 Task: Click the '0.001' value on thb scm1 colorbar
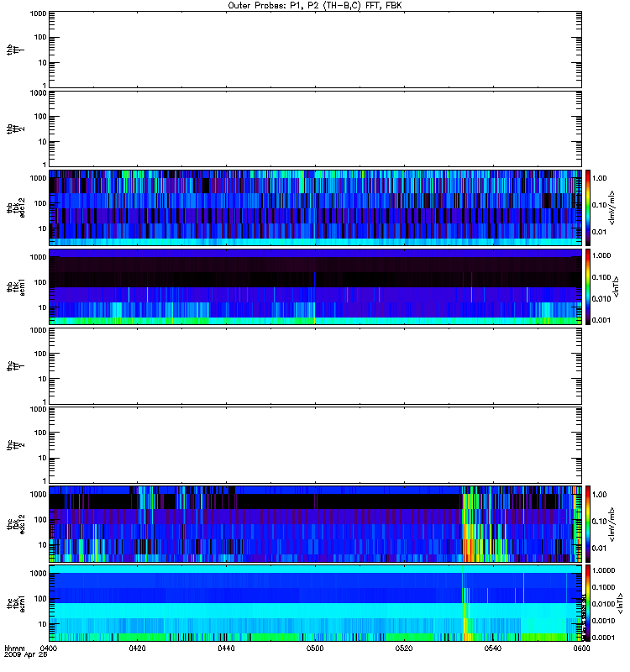click(601, 320)
